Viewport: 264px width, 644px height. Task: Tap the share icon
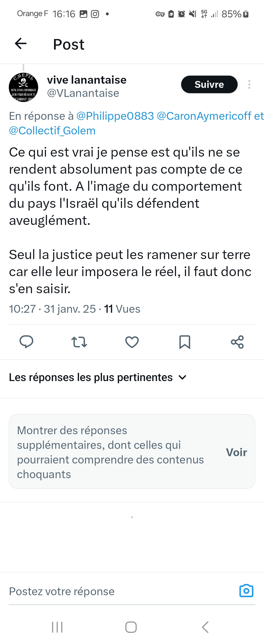point(237,342)
